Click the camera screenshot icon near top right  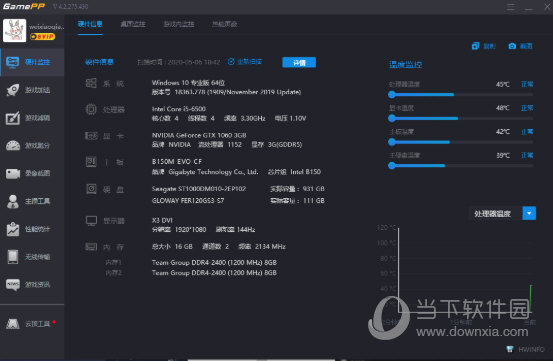[x=512, y=46]
